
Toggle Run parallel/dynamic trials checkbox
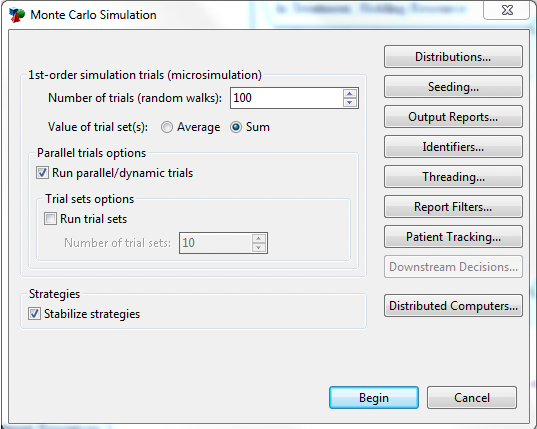42,173
